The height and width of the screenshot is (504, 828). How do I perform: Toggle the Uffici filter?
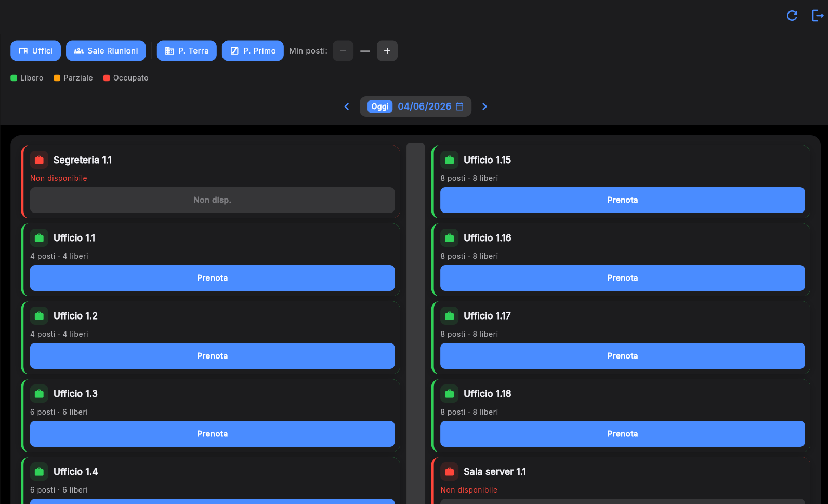(36, 51)
